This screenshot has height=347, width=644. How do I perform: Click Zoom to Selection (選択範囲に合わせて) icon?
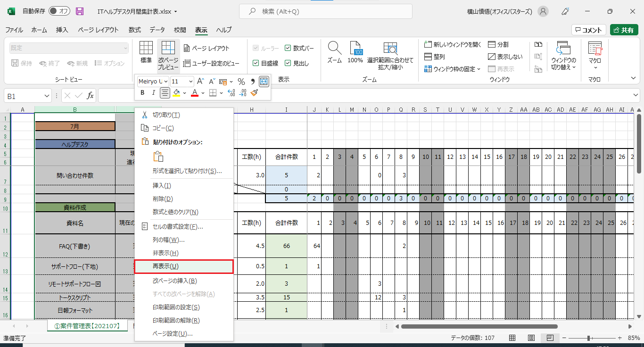tap(390, 49)
